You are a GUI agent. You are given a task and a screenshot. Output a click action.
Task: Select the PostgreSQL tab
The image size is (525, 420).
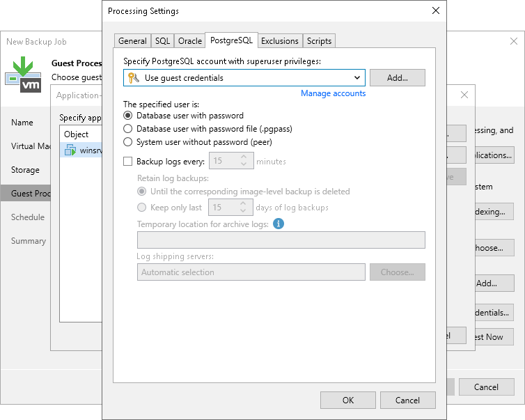tap(231, 40)
